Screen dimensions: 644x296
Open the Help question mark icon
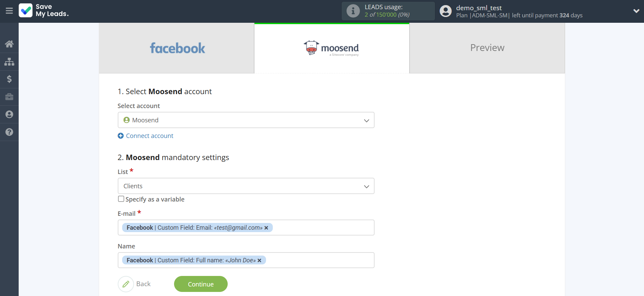coord(9,132)
